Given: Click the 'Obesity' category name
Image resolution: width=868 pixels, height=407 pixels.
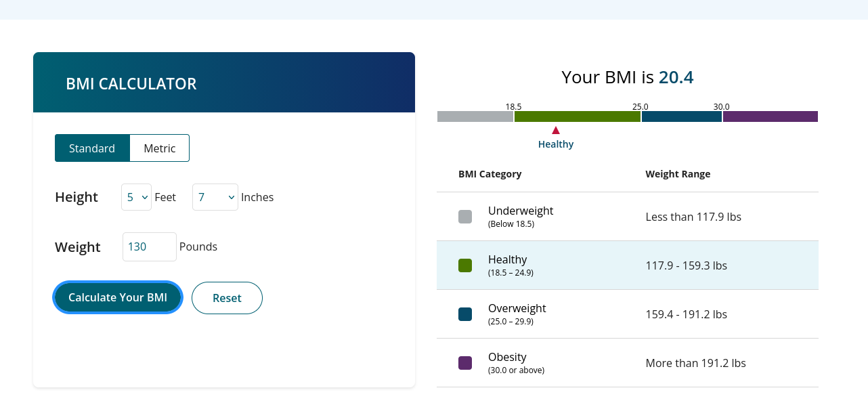Looking at the screenshot, I should point(507,357).
